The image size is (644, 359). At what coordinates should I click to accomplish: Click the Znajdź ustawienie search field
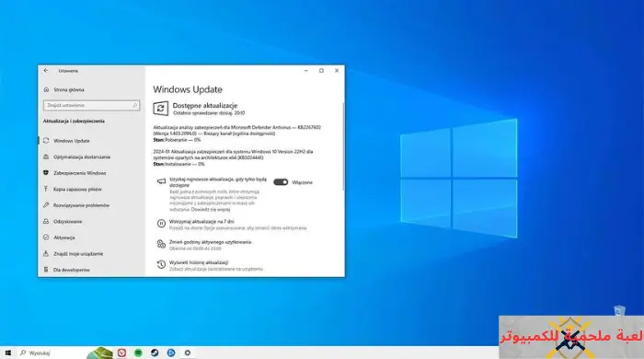pyautogui.click(x=91, y=106)
